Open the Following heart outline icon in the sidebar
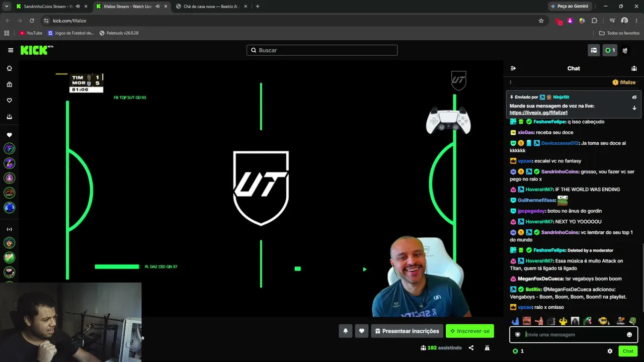The image size is (644, 362). [9, 101]
